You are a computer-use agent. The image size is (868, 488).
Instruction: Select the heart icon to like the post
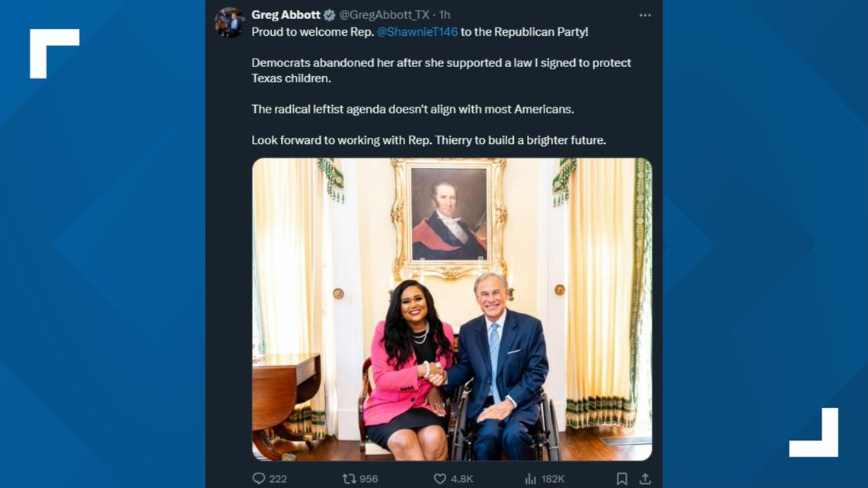click(439, 479)
